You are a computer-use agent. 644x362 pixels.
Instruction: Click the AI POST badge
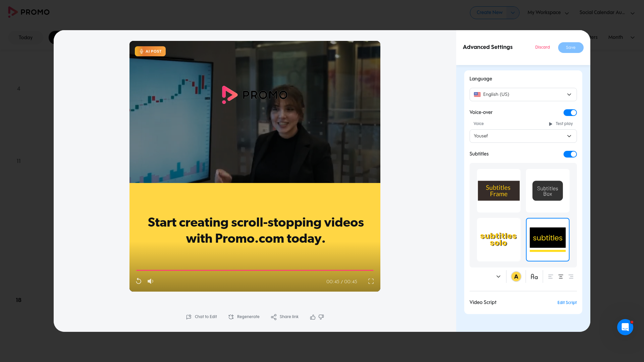point(150,51)
